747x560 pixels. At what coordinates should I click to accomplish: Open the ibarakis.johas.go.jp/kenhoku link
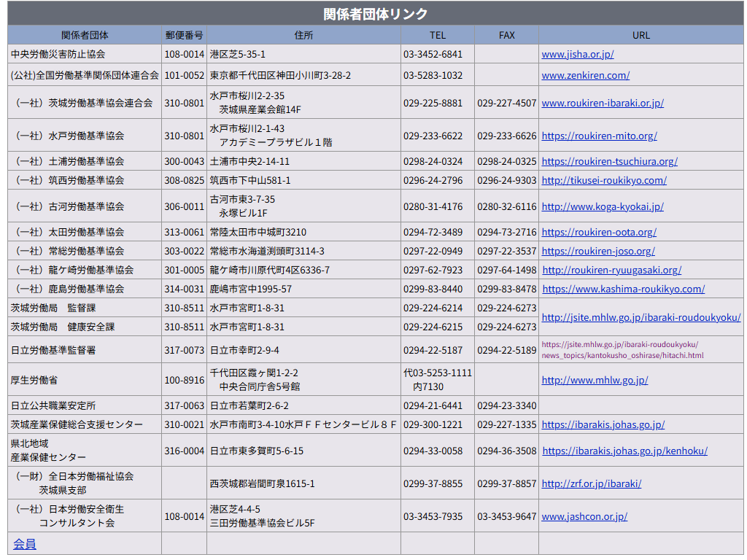click(x=624, y=451)
